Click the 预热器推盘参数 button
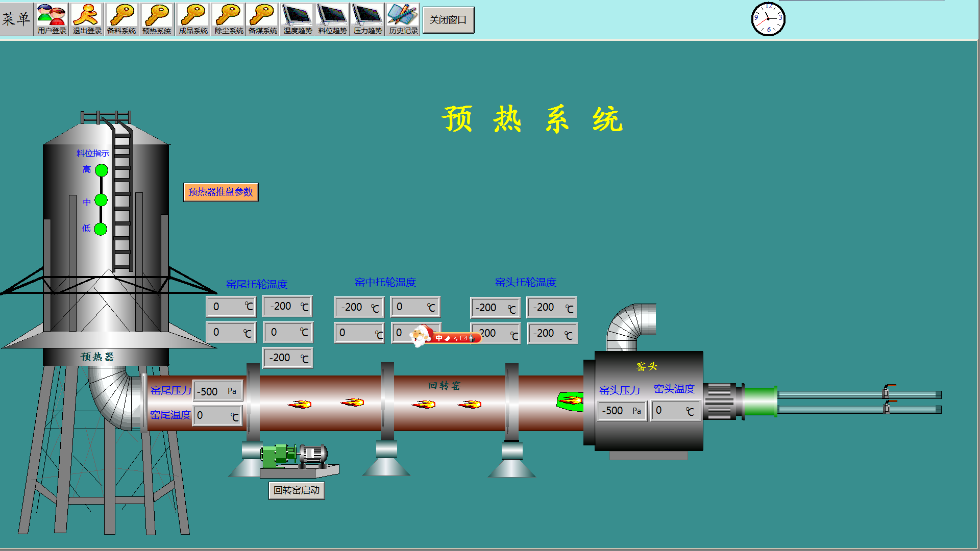Viewport: 980px width, 551px height. [x=220, y=192]
